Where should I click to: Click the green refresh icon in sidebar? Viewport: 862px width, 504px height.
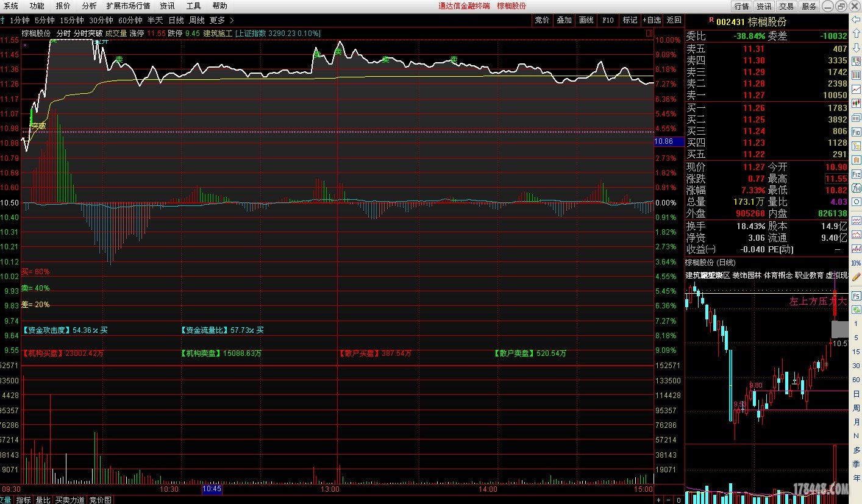857,310
